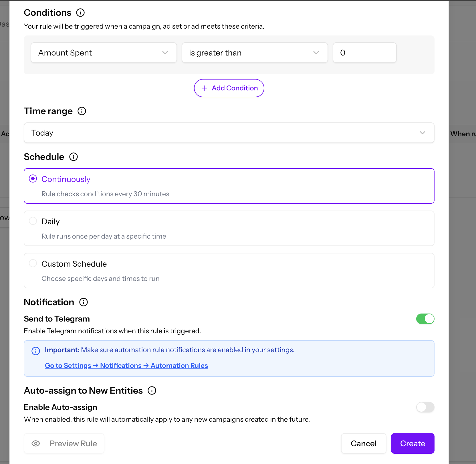476x464 pixels.
Task: Disable the Send to Telegram toggle
Action: click(x=425, y=319)
